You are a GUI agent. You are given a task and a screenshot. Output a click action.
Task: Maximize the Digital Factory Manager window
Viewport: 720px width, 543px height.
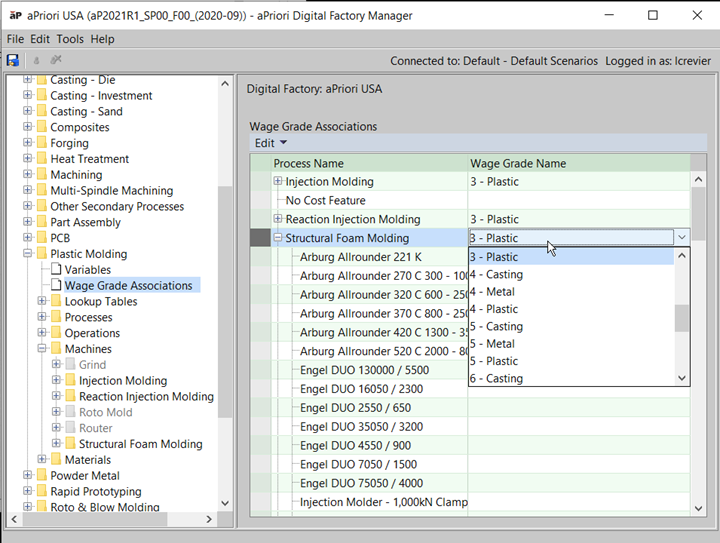coord(652,15)
